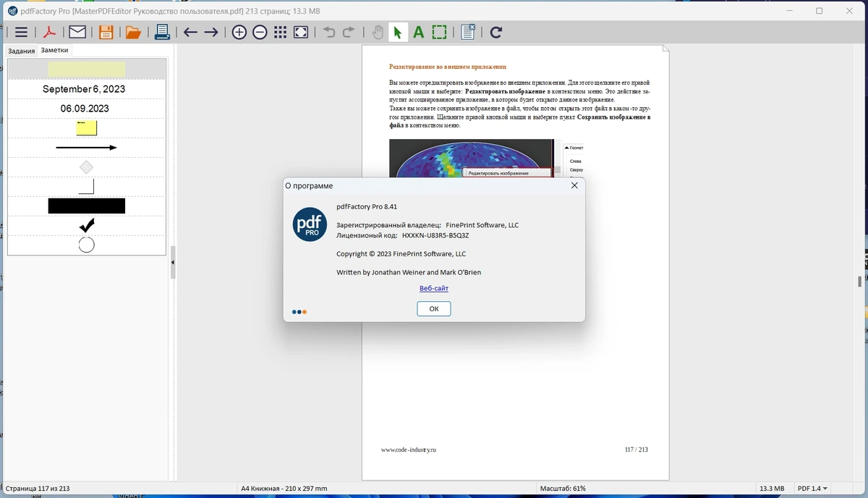Select the corner line shape annotation
This screenshot has height=498, width=868.
coord(86,187)
